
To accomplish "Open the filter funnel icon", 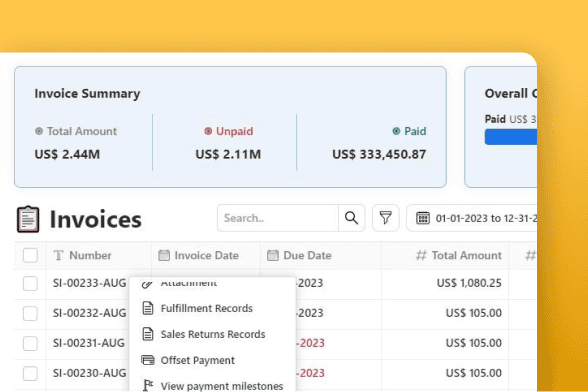I will [386, 218].
